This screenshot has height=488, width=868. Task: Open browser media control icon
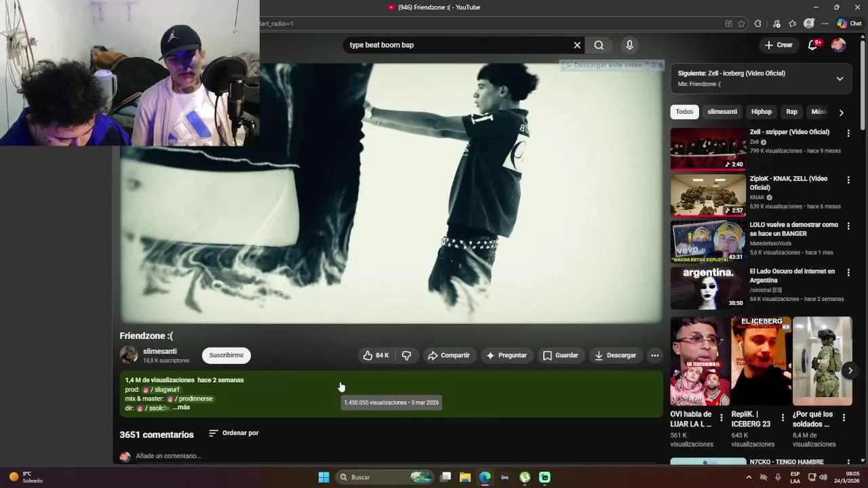776,23
